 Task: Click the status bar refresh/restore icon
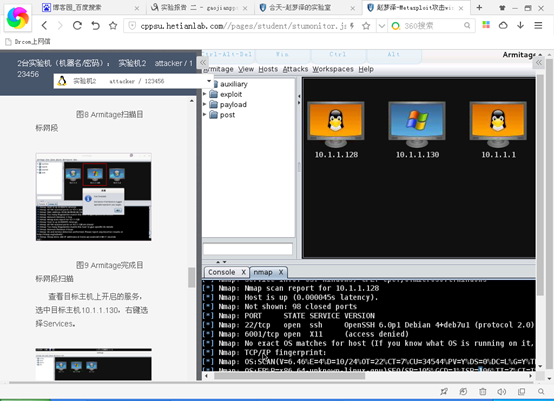tap(463, 391)
